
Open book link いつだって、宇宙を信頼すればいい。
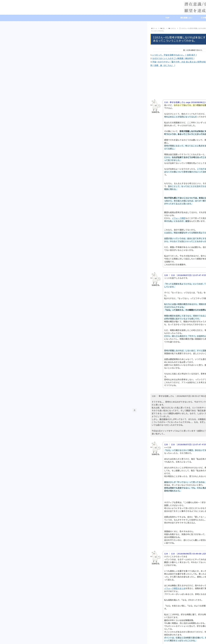point(174,55)
